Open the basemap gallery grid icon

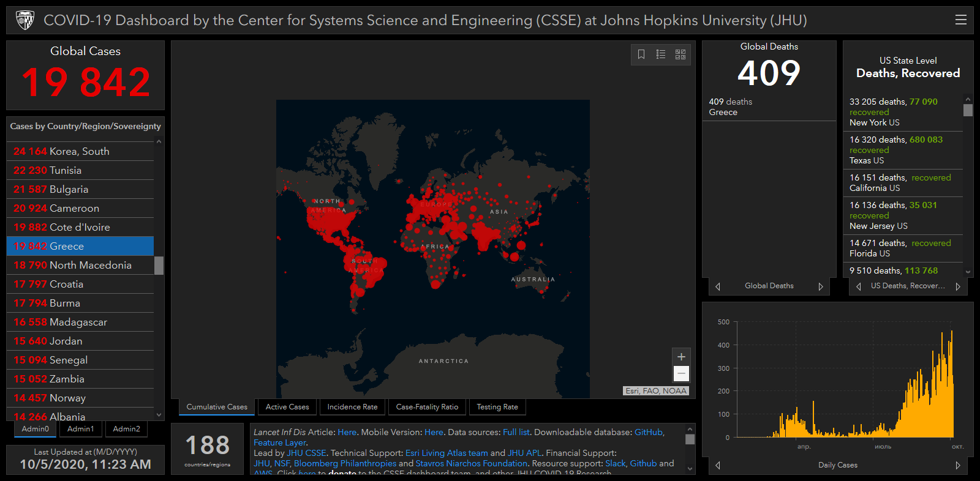(x=680, y=54)
